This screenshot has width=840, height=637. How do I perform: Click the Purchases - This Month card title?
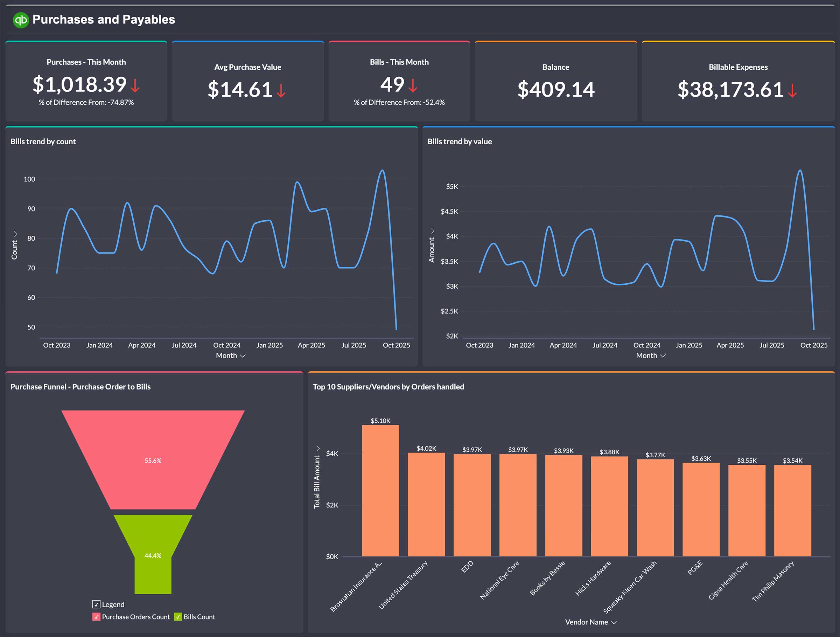coord(86,62)
